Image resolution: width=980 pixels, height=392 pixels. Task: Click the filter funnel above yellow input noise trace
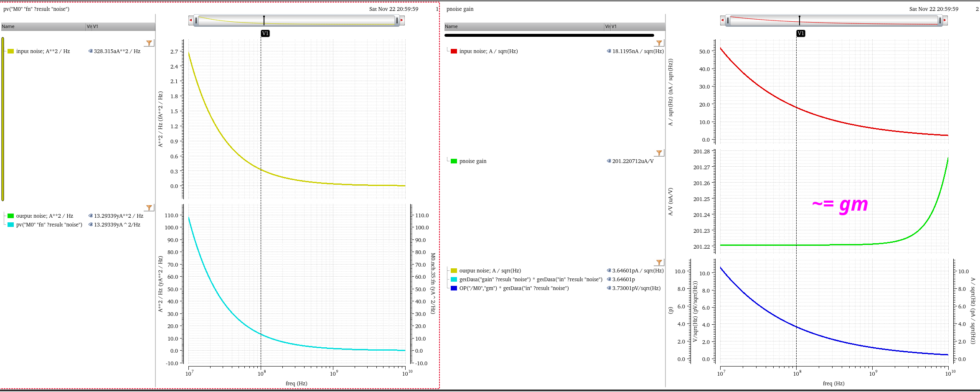click(x=149, y=43)
